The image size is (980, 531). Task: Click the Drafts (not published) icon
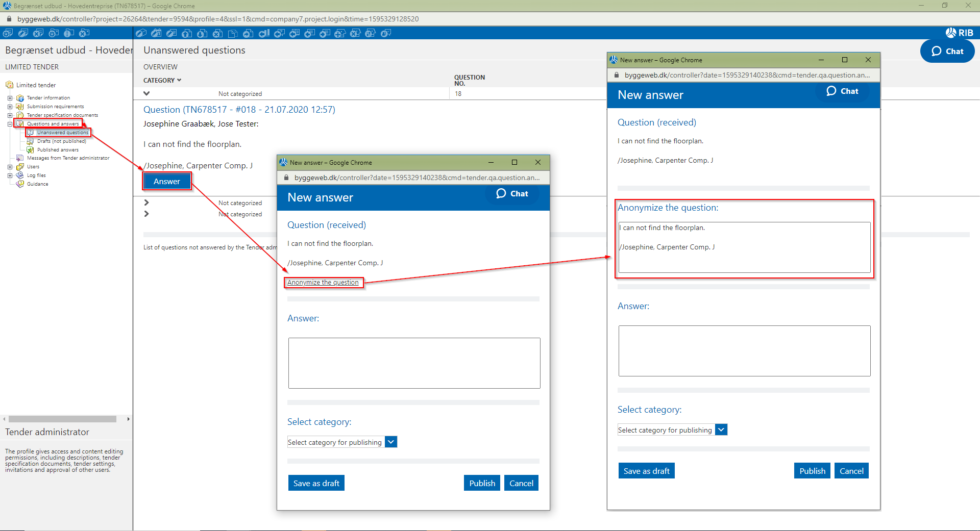(30, 141)
